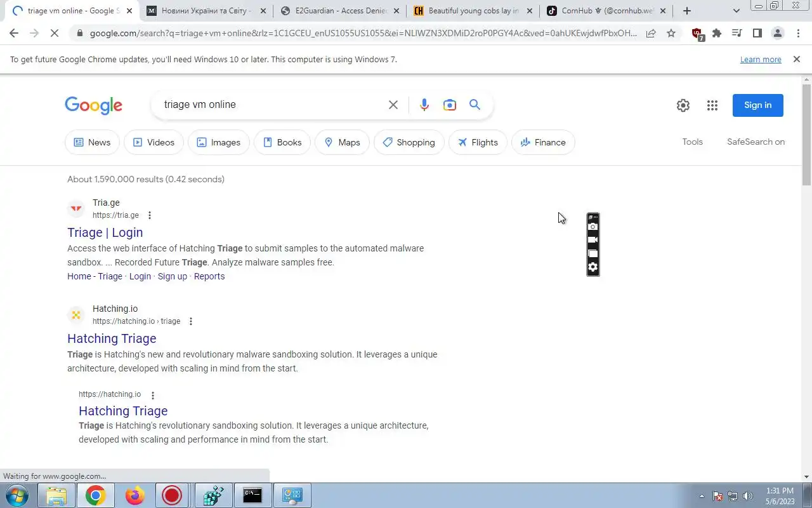Viewport: 812px width, 508px height.
Task: Filter results by Flights
Action: click(x=478, y=142)
